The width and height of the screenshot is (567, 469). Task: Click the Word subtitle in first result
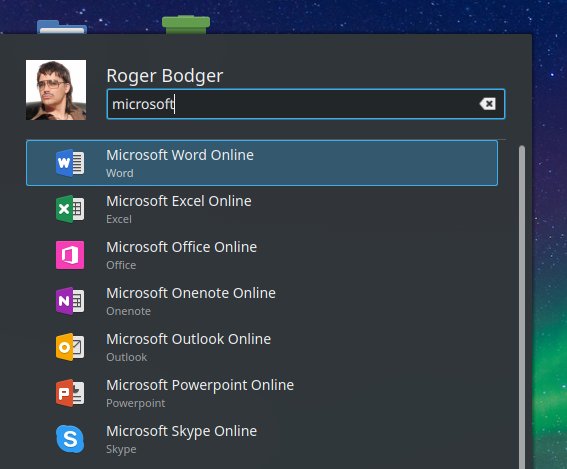click(120, 173)
